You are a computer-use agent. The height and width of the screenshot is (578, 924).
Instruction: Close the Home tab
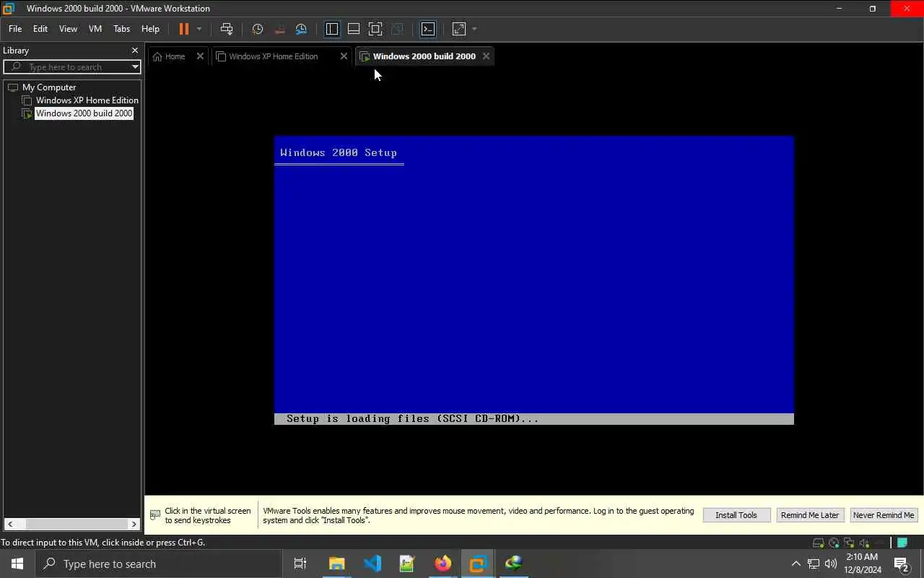coord(200,56)
